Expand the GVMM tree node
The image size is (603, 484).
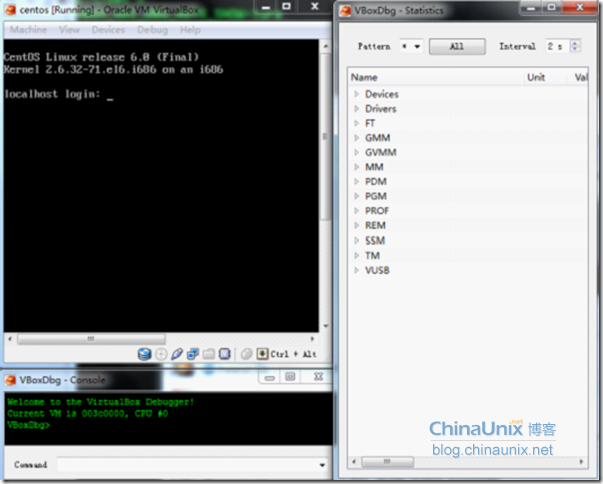[356, 152]
